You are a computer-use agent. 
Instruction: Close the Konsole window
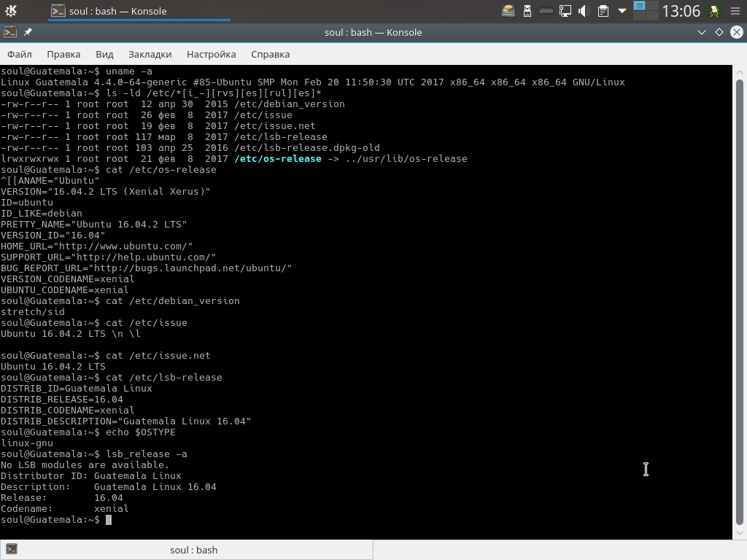737,32
